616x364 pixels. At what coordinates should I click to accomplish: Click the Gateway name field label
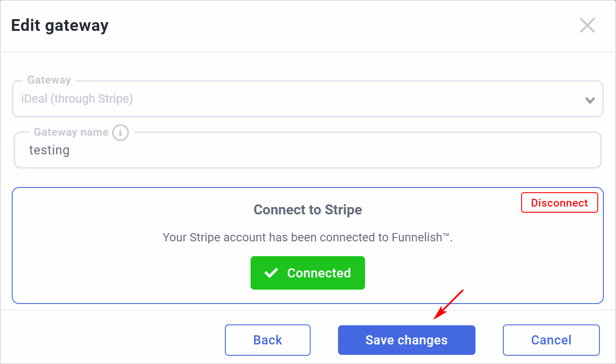pos(71,132)
